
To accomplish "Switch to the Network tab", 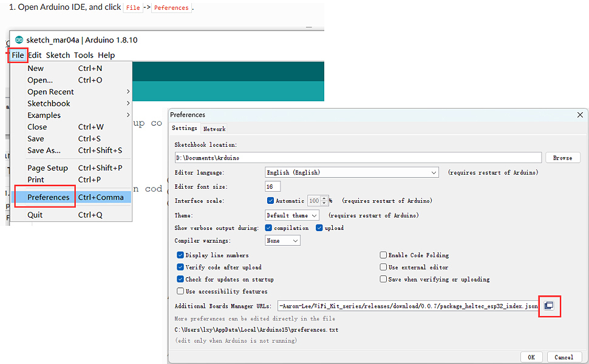I will tap(214, 129).
